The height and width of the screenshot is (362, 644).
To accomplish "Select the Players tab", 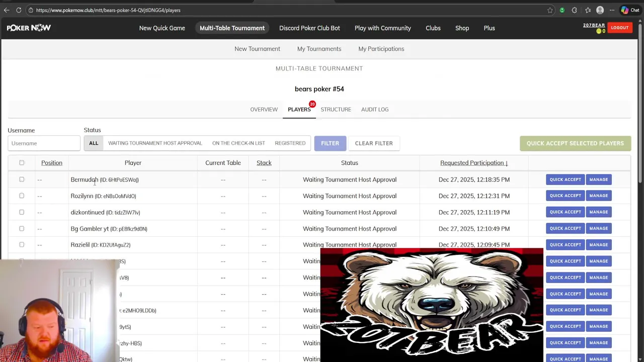I will tap(299, 110).
